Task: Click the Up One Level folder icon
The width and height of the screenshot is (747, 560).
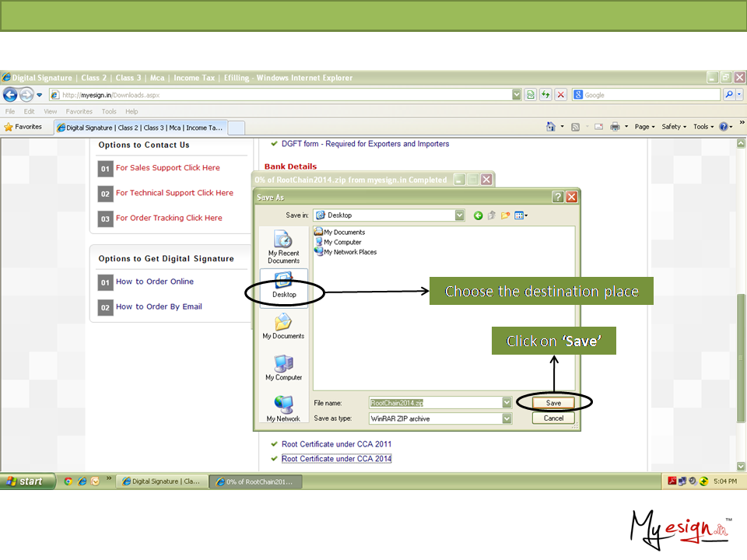Action: pos(492,215)
